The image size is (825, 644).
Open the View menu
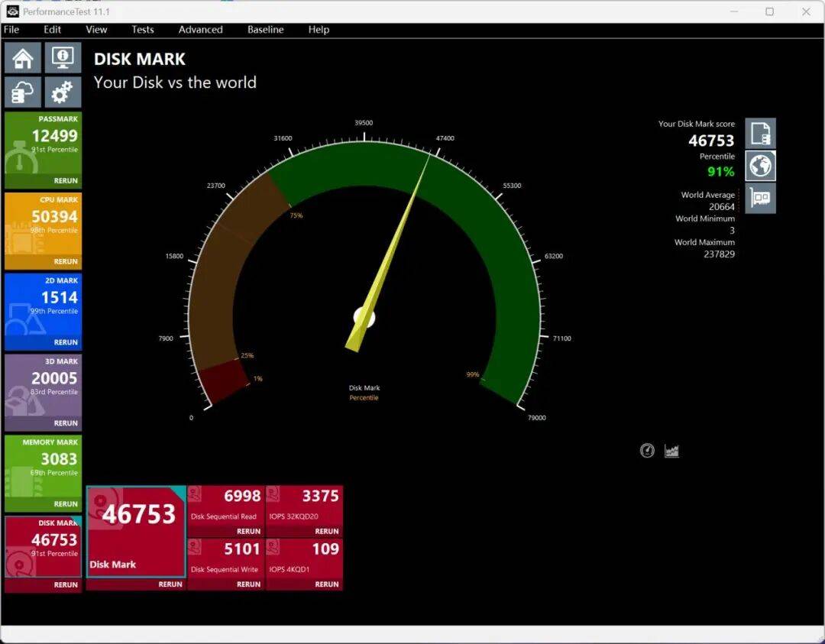(x=96, y=30)
